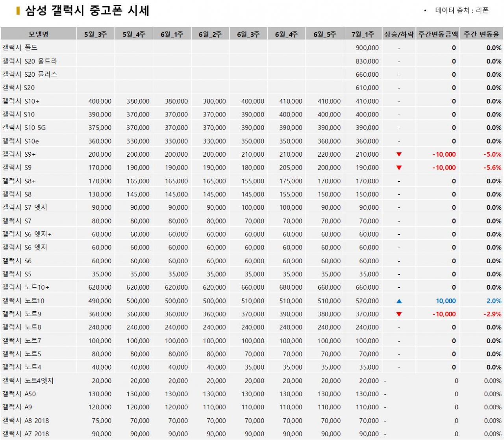Click the 660,000 price for S20 플러스
The height and width of the screenshot is (440, 504).
click(367, 74)
